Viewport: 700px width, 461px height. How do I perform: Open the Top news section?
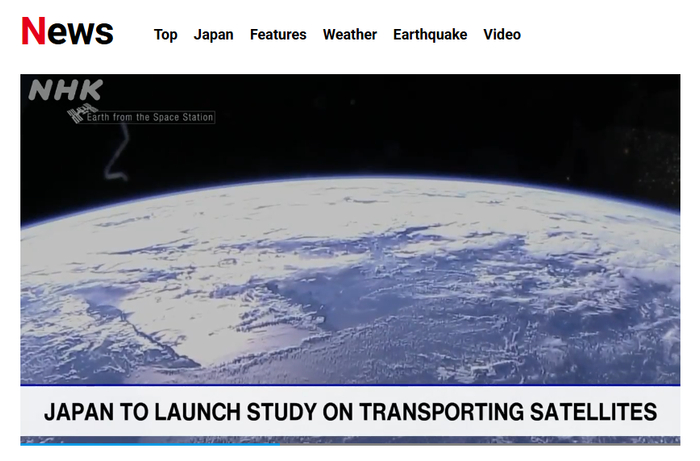pos(166,35)
